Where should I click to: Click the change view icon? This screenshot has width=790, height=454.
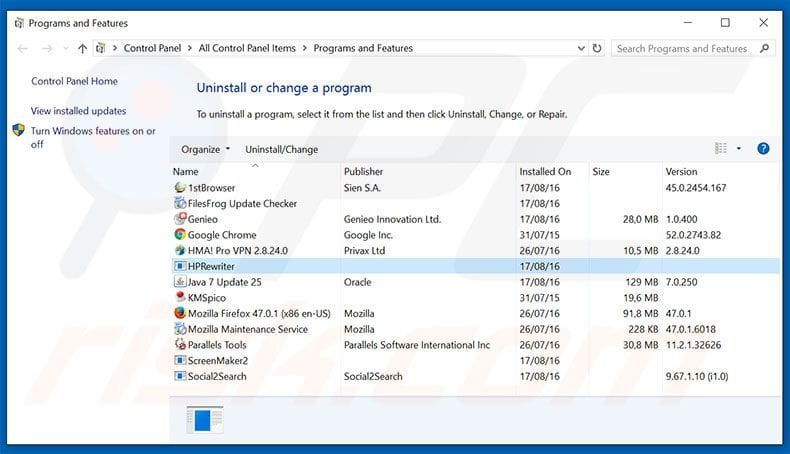coord(721,148)
